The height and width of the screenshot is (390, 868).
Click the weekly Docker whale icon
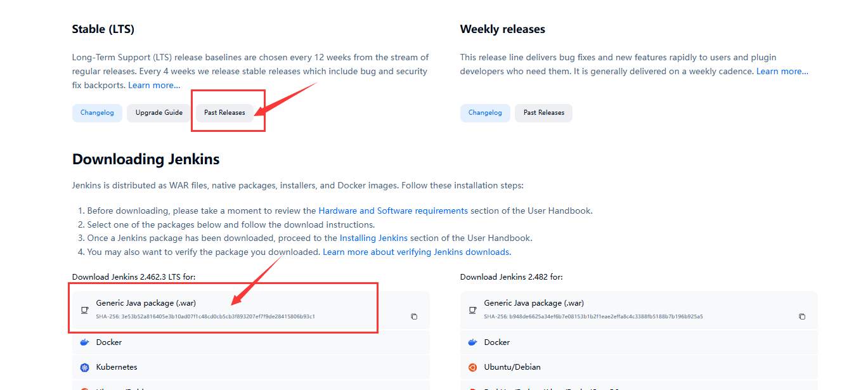(472, 342)
